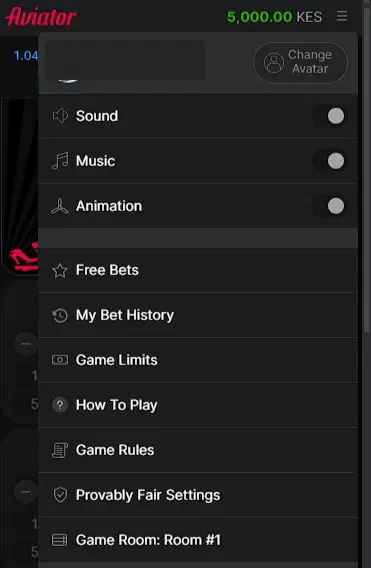Click the Game Rules scroll icon
Image resolution: width=371 pixels, height=568 pixels.
pos(60,450)
